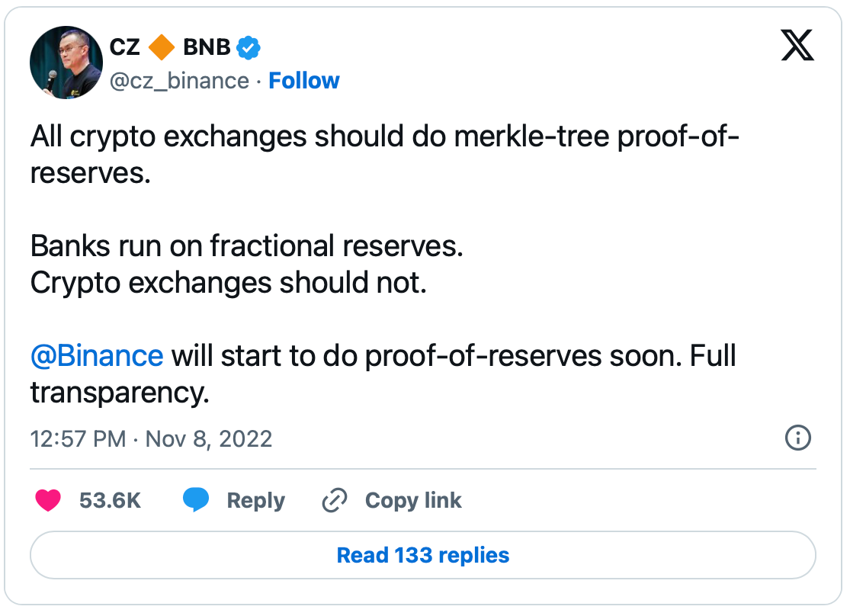Follow the cz_binance account

(x=304, y=81)
